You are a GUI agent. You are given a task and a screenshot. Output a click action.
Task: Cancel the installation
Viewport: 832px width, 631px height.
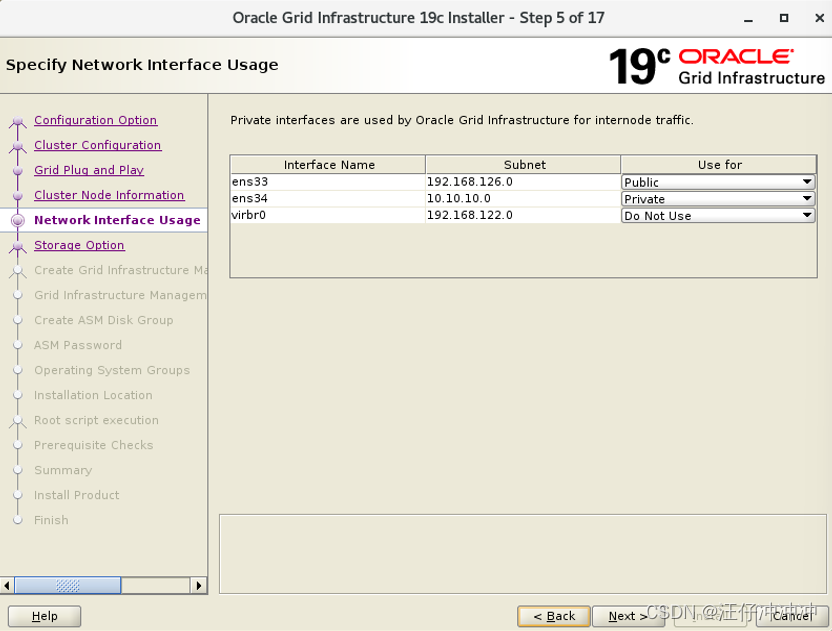[793, 616]
